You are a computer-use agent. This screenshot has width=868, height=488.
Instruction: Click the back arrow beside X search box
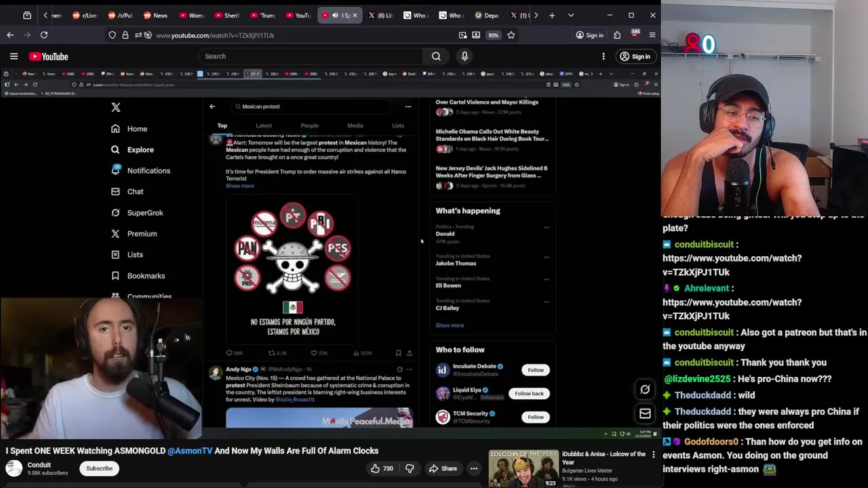(212, 106)
